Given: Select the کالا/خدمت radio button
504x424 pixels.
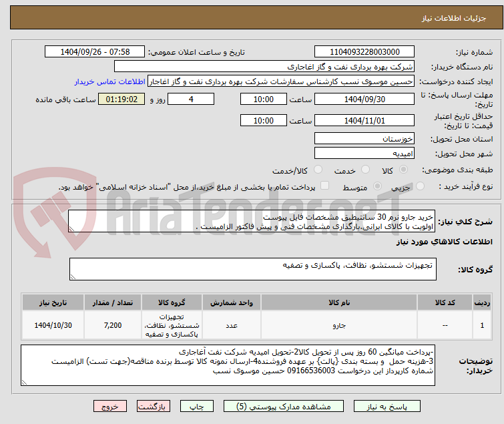Looking at the screenshot, I should (x=318, y=170).
